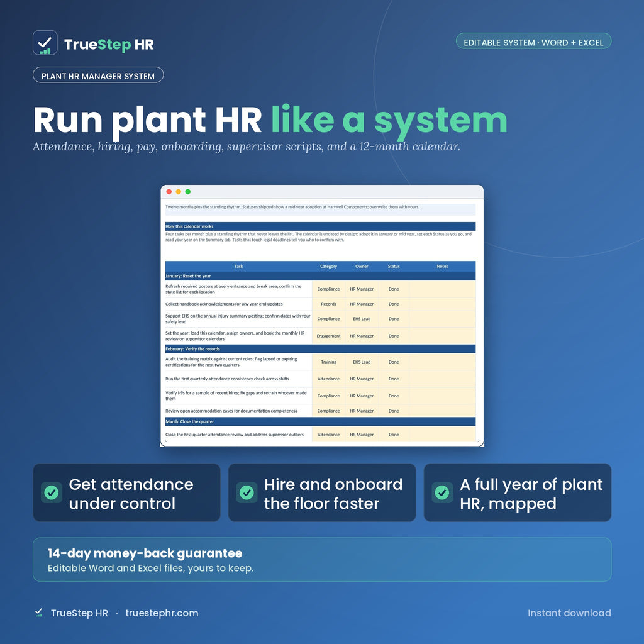The image size is (644, 644).
Task: Click the Four tasks per month description paragraph
Action: pyautogui.click(x=318, y=236)
